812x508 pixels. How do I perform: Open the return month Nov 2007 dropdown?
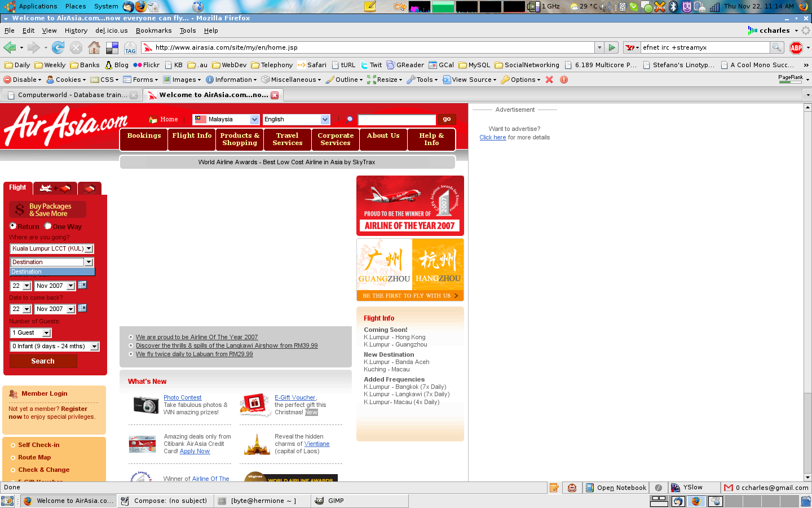(x=55, y=309)
